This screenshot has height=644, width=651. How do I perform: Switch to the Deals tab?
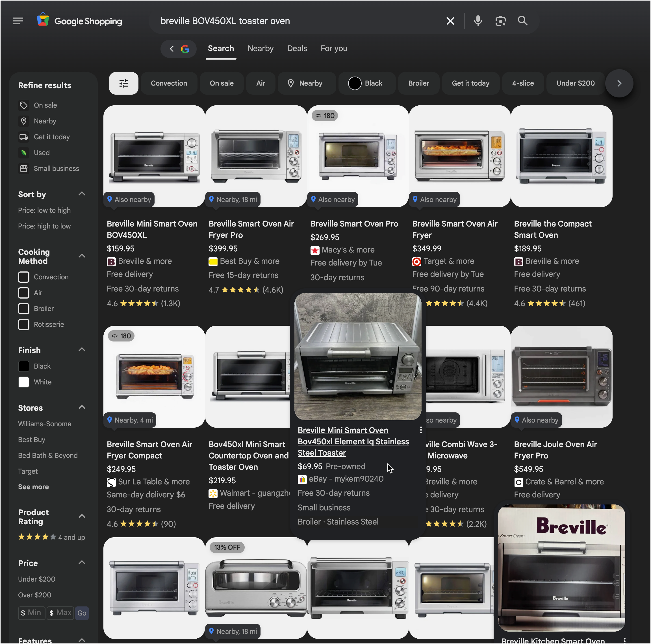[x=297, y=49]
